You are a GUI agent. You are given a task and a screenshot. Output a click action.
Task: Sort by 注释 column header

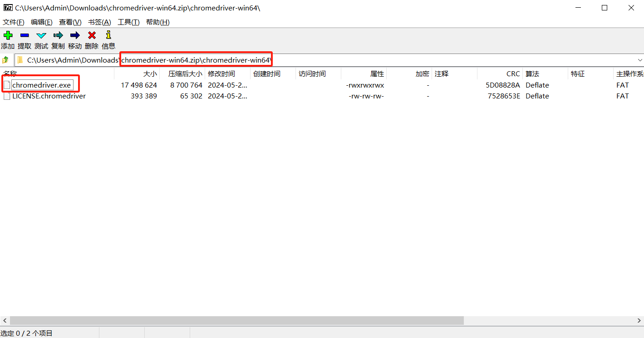[455, 73]
